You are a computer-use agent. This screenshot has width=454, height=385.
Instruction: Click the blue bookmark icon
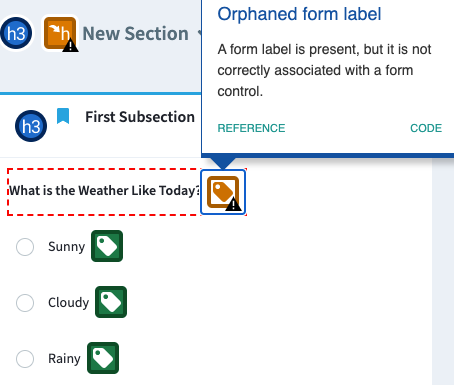63,116
